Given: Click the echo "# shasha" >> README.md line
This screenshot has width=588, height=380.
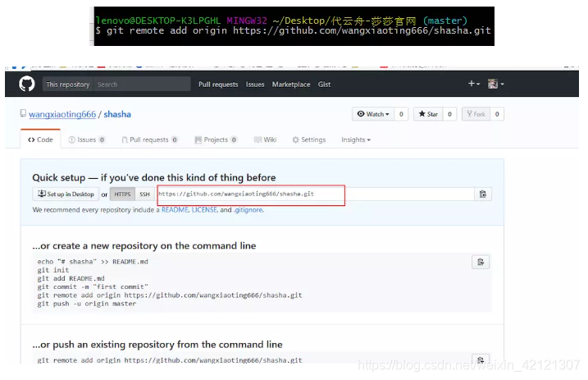Looking at the screenshot, I should pyautogui.click(x=93, y=262).
